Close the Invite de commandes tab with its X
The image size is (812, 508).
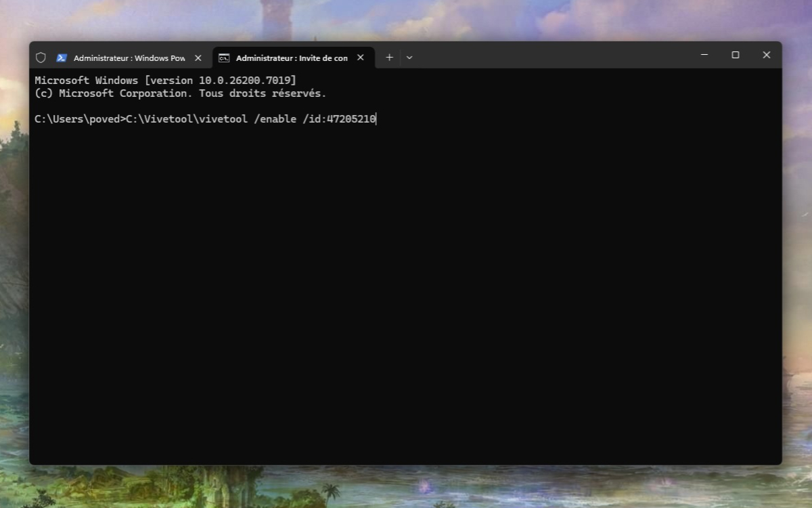coord(361,58)
